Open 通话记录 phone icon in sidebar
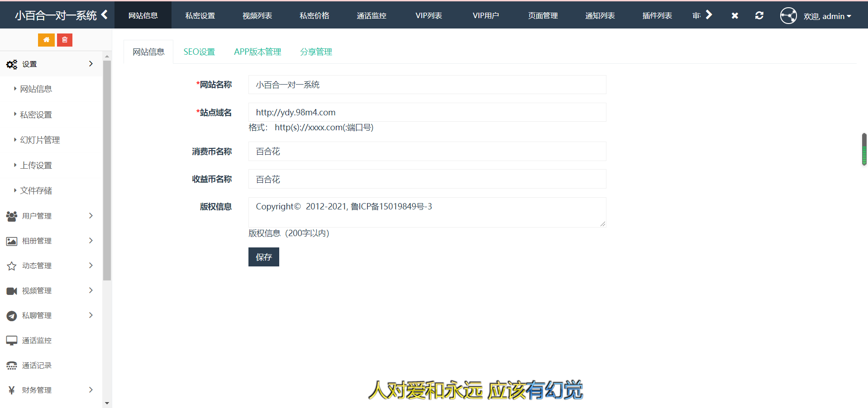868x408 pixels. point(12,365)
